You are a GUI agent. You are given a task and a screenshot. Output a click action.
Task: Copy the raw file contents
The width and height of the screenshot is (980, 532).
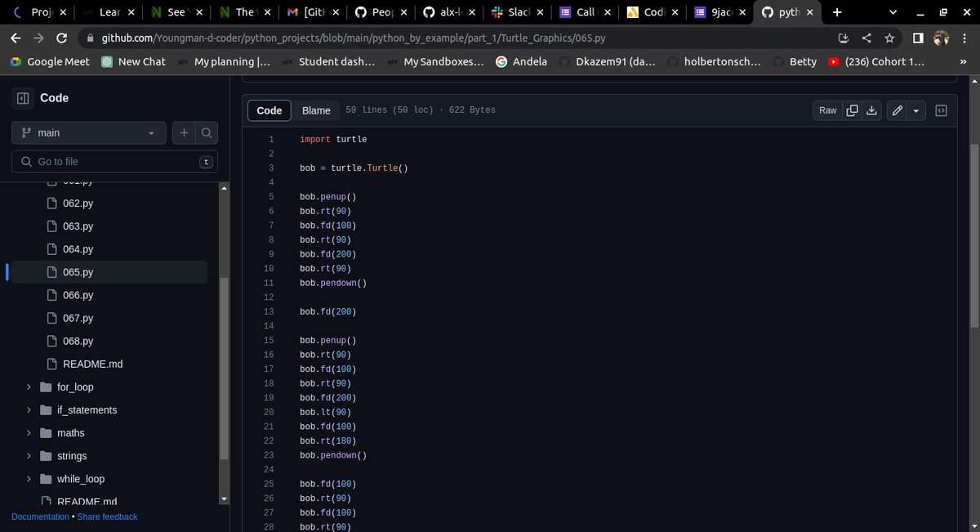click(x=852, y=110)
